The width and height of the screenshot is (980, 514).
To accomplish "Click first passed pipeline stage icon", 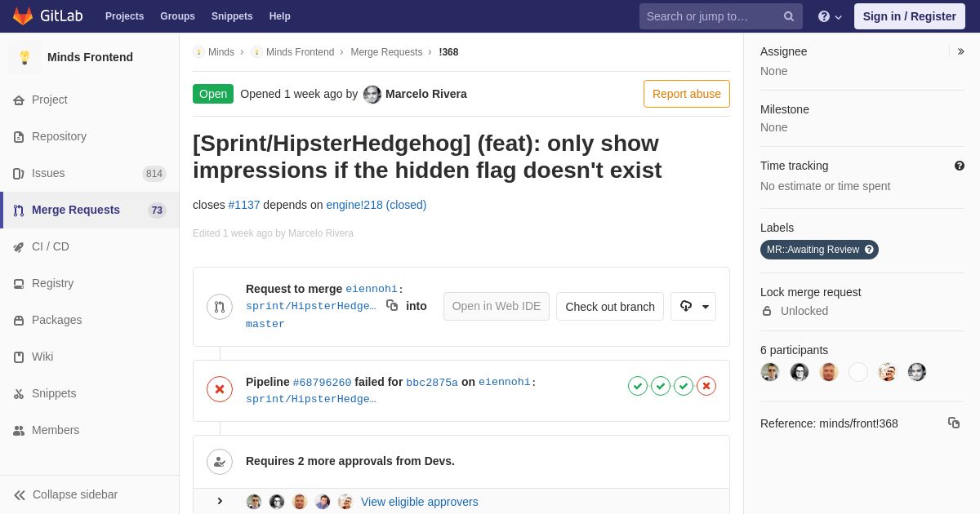I will [638, 386].
